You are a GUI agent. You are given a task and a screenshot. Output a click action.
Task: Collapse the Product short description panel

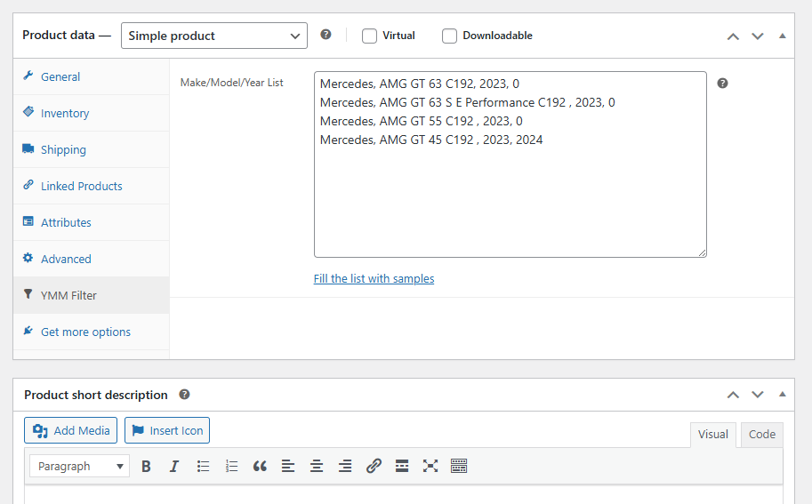(782, 395)
